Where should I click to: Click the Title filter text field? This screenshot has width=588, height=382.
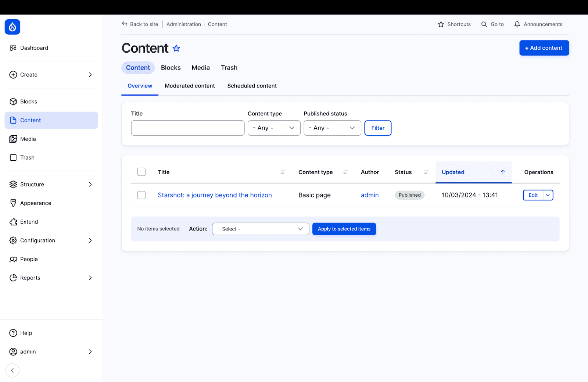188,128
